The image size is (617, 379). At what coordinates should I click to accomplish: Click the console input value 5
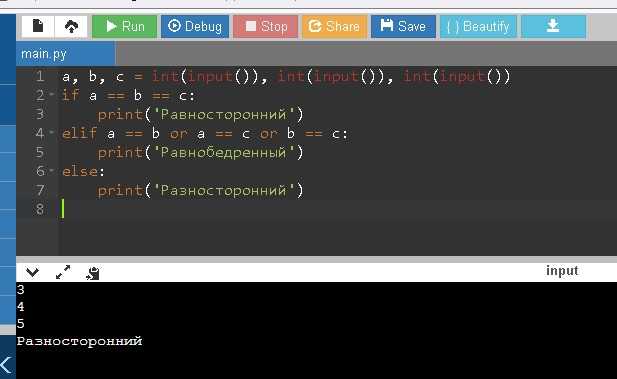point(20,324)
